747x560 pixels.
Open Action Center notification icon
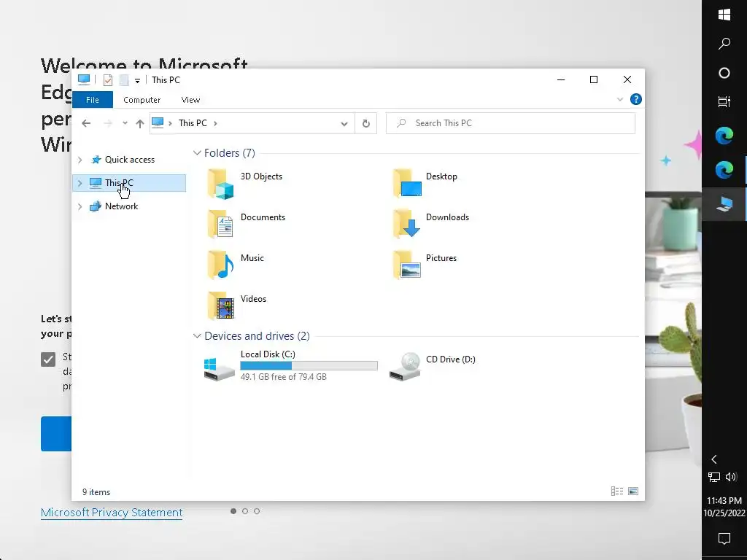pyautogui.click(x=724, y=539)
